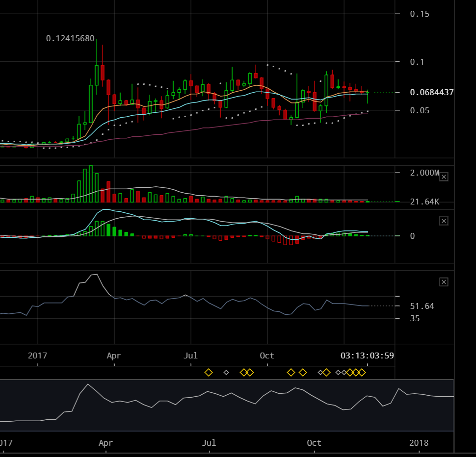Click the countdown timer 03:13:03:59
476x457 pixels.
[x=367, y=355]
